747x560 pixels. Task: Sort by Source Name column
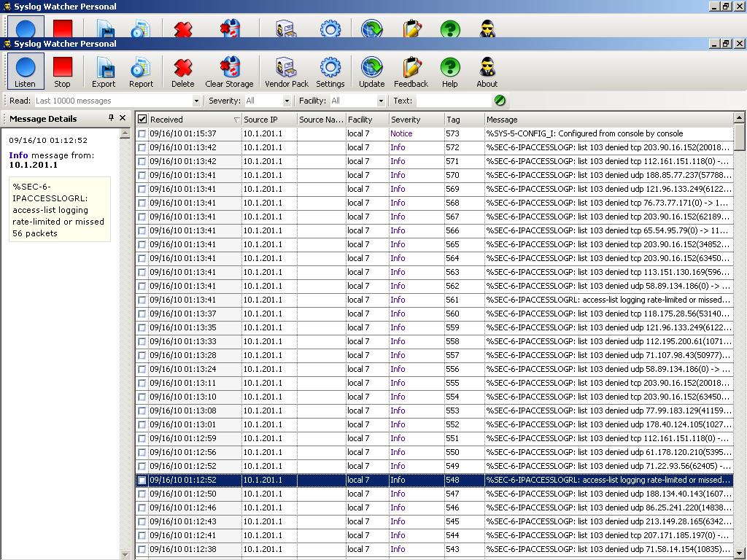tap(321, 120)
